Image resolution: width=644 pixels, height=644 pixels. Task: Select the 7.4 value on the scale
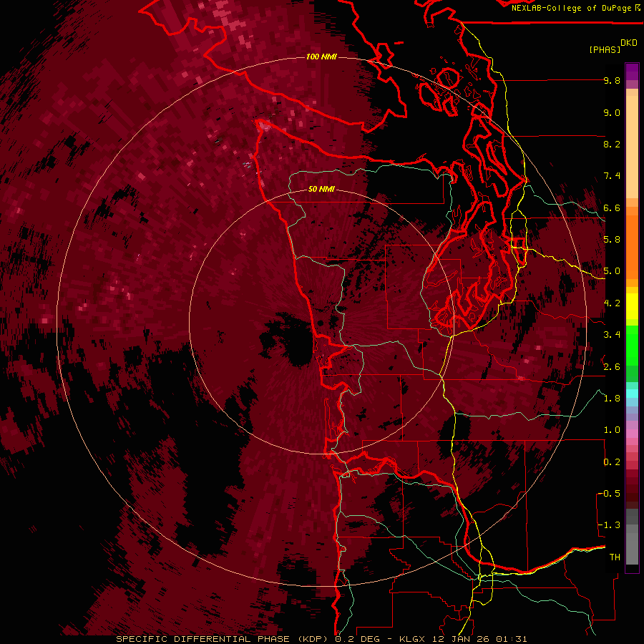[x=612, y=176]
